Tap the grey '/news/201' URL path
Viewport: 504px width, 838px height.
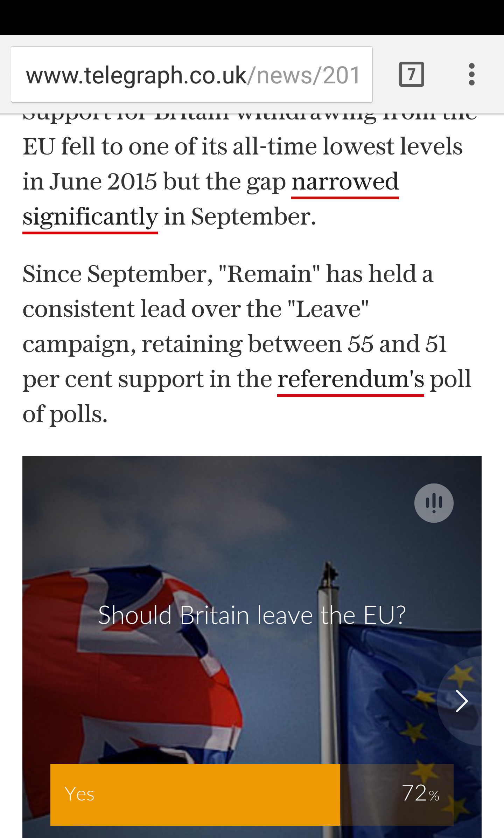point(304,75)
